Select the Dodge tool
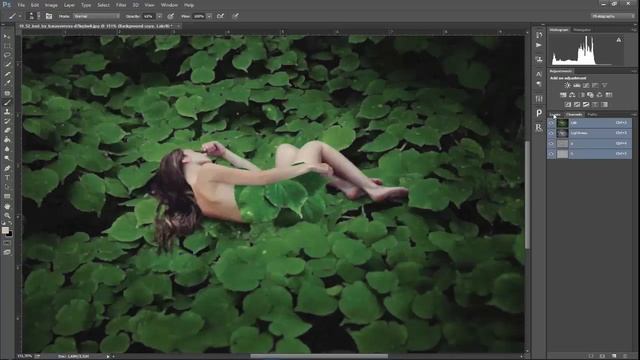The height and width of the screenshot is (360, 640). click(7, 159)
